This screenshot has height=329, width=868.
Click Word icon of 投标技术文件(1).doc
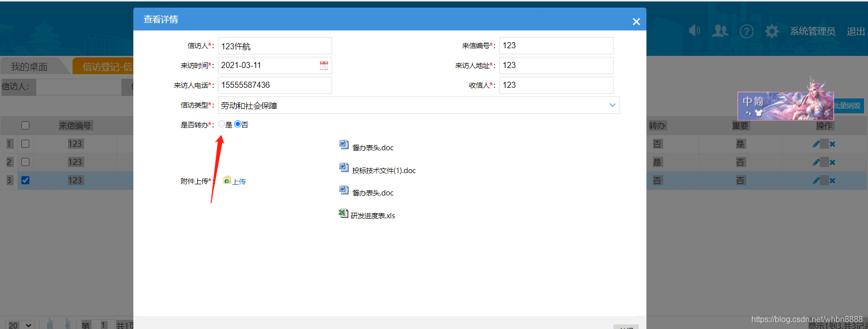pyautogui.click(x=344, y=168)
